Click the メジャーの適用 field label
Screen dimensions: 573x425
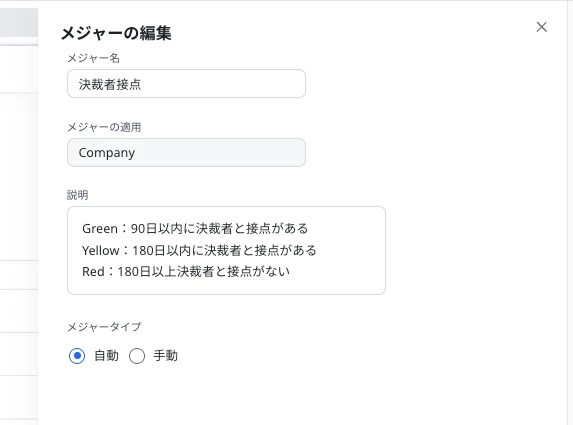pos(104,127)
